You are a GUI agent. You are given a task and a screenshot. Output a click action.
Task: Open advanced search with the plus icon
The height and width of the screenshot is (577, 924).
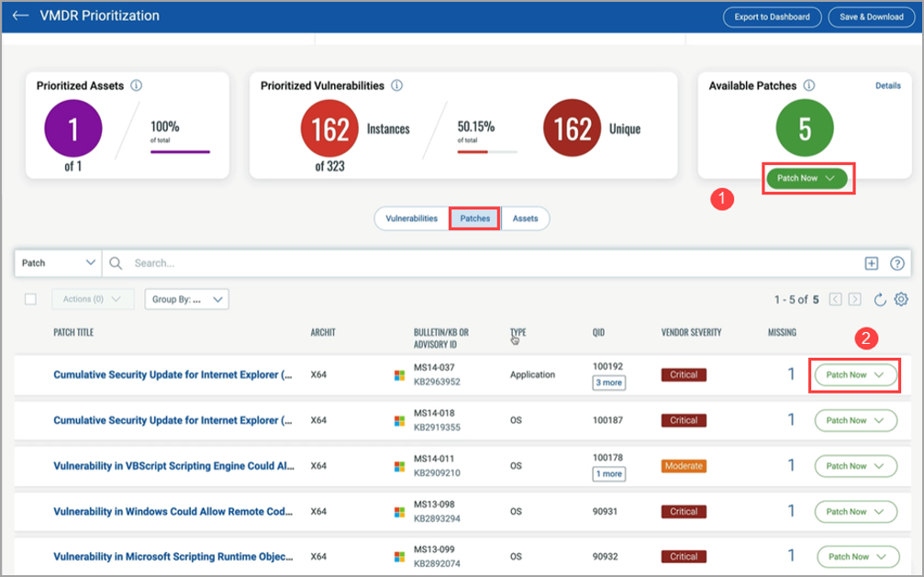click(871, 263)
